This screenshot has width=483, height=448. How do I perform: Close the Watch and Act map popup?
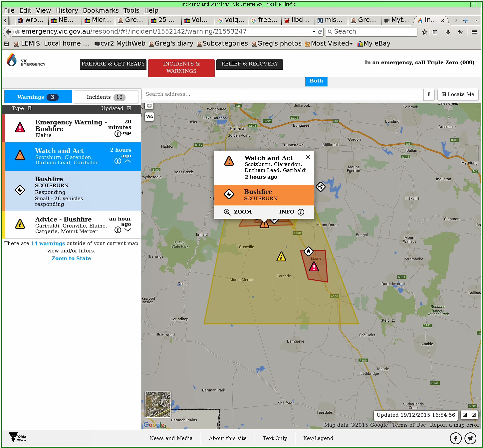[x=308, y=157]
